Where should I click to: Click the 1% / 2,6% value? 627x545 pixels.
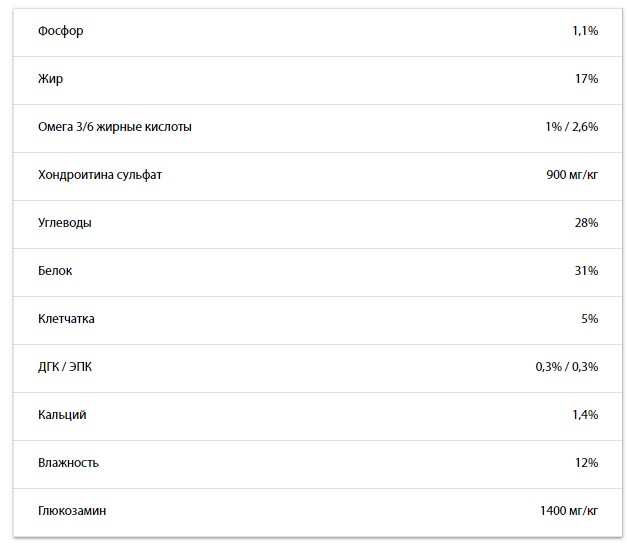click(571, 127)
